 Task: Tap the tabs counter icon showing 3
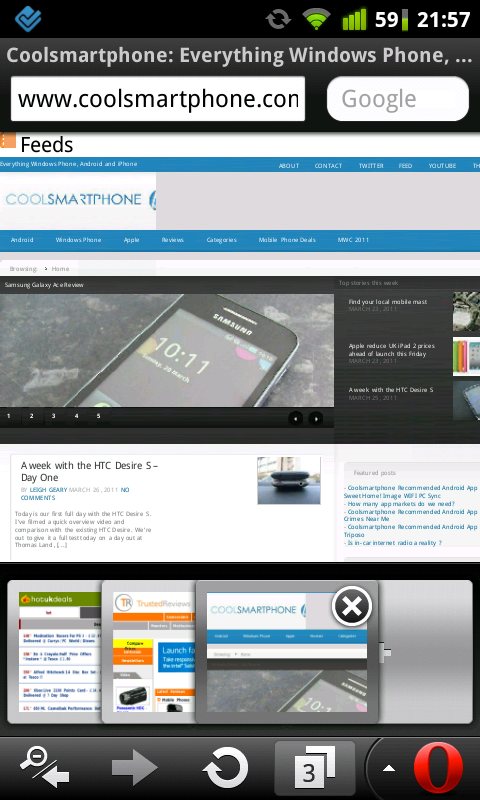[x=315, y=768]
